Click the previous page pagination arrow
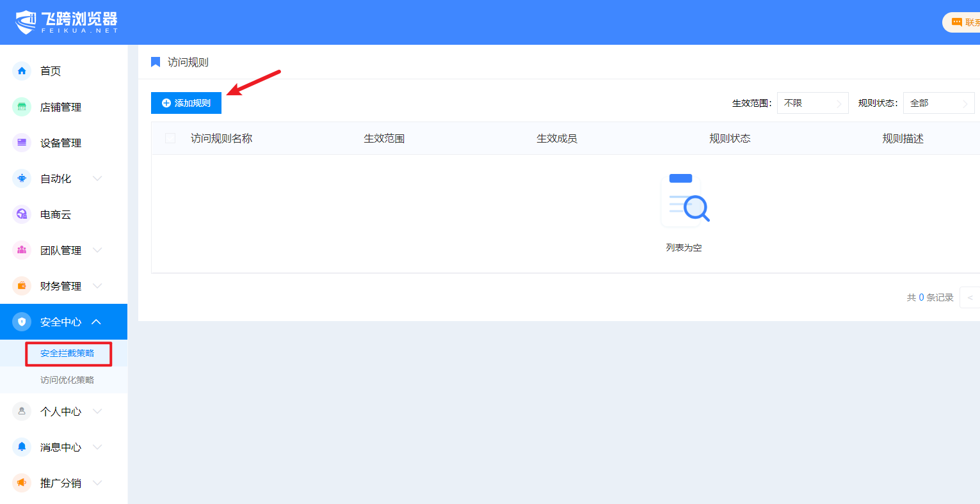The width and height of the screenshot is (980, 504). (x=970, y=297)
